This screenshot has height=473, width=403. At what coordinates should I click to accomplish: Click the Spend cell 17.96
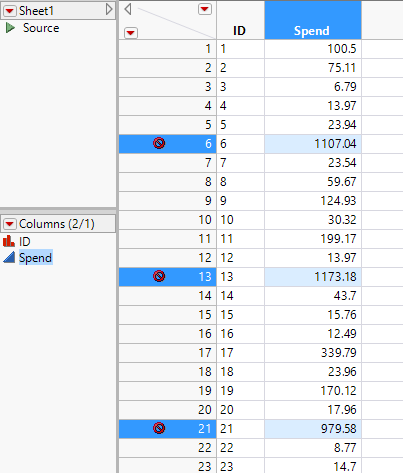click(x=313, y=410)
